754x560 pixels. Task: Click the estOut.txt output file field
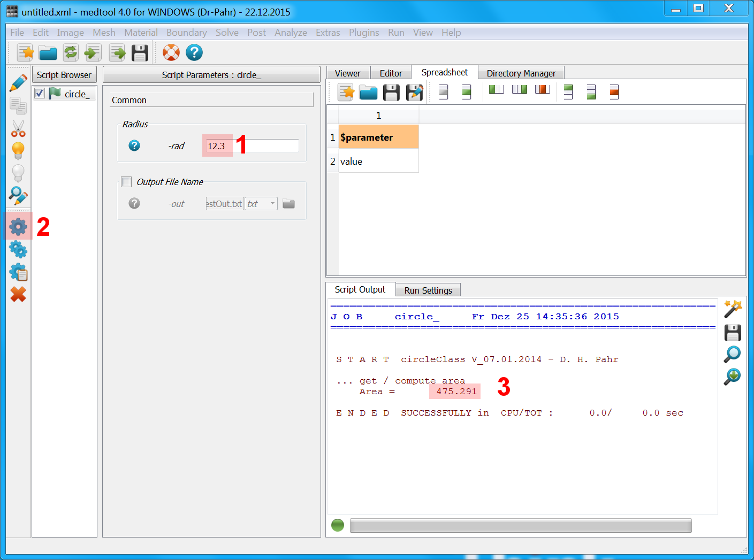point(225,204)
